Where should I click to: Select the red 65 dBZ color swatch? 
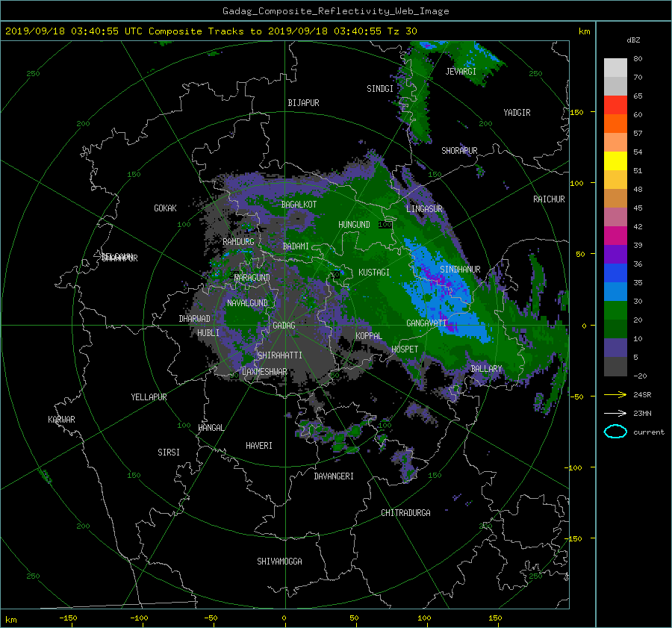[615, 105]
